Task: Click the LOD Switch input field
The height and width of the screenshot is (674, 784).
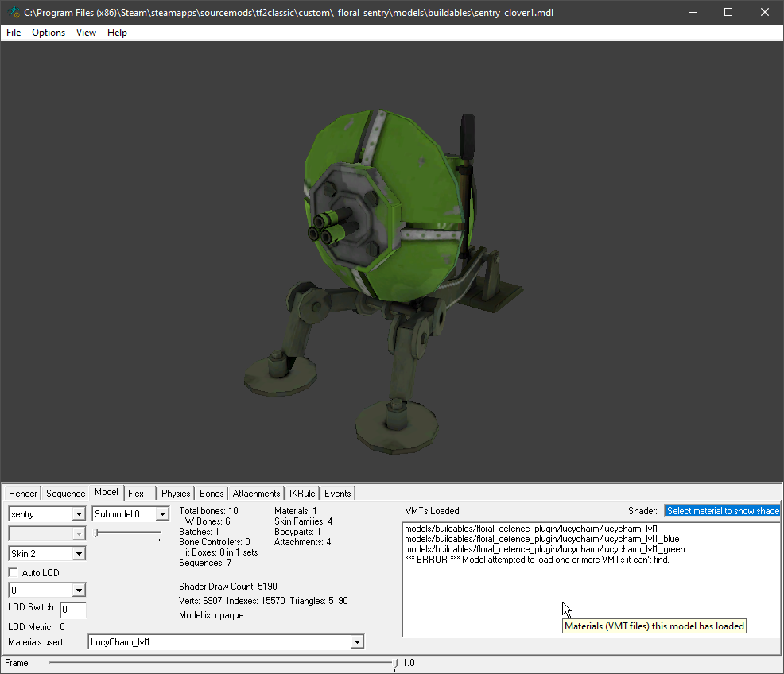Action: [73, 610]
